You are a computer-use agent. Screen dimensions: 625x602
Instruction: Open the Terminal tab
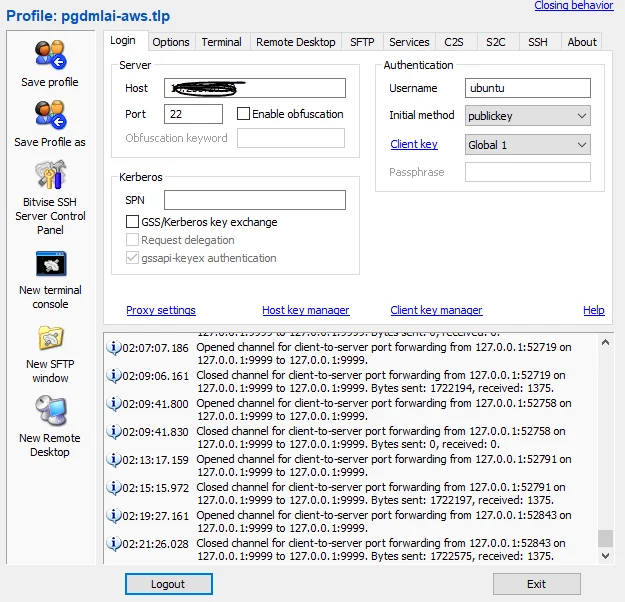pos(221,42)
